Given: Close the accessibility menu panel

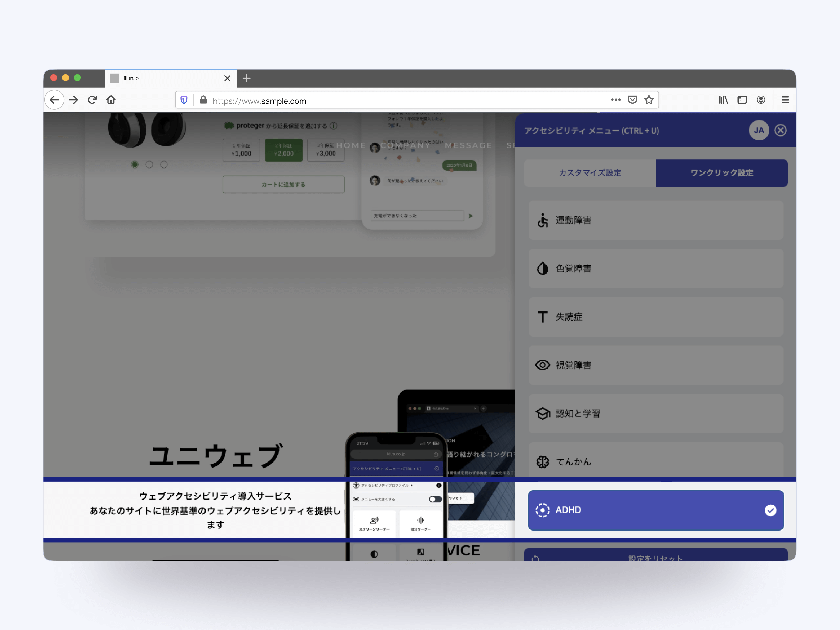Looking at the screenshot, I should (781, 131).
